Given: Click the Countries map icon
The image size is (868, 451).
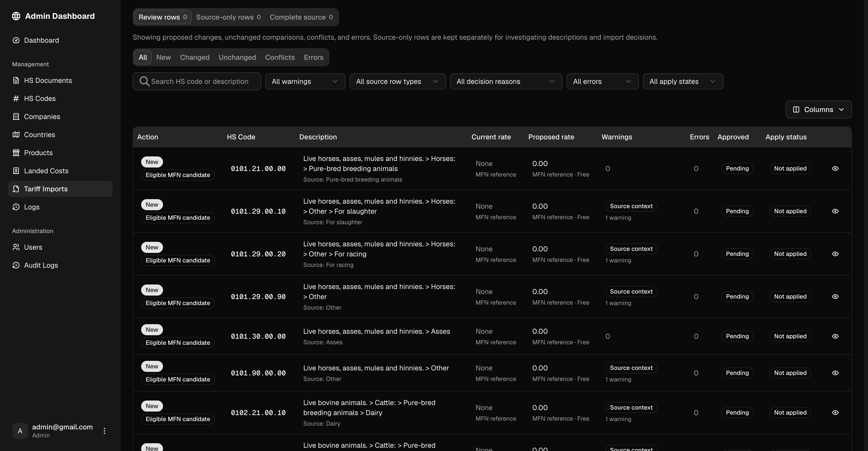Looking at the screenshot, I should pos(16,135).
